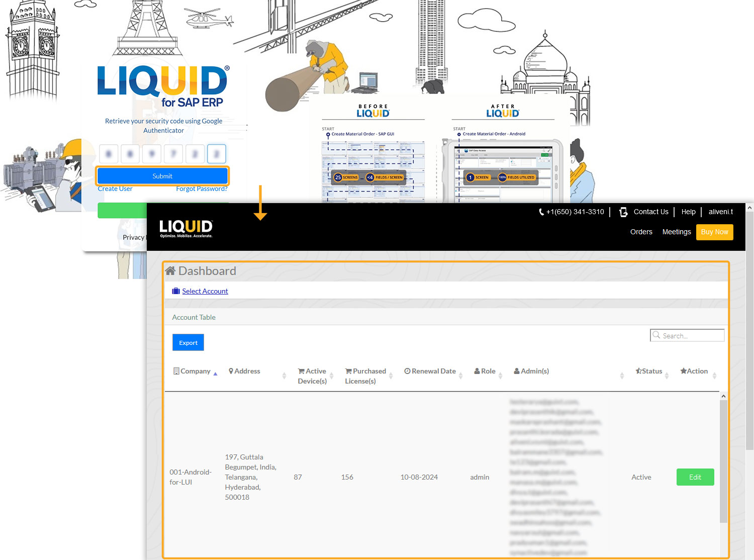Click the Select Account link
Image resolution: width=754 pixels, height=560 pixels.
pos(205,291)
